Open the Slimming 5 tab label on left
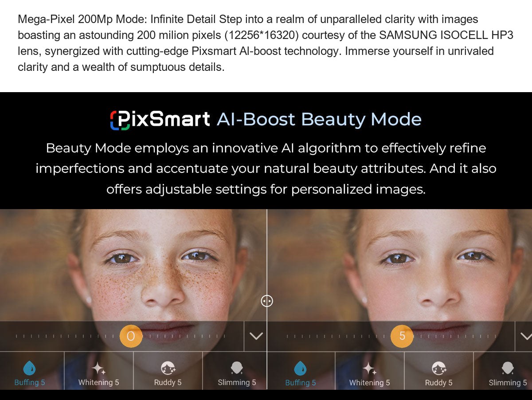 [237, 383]
